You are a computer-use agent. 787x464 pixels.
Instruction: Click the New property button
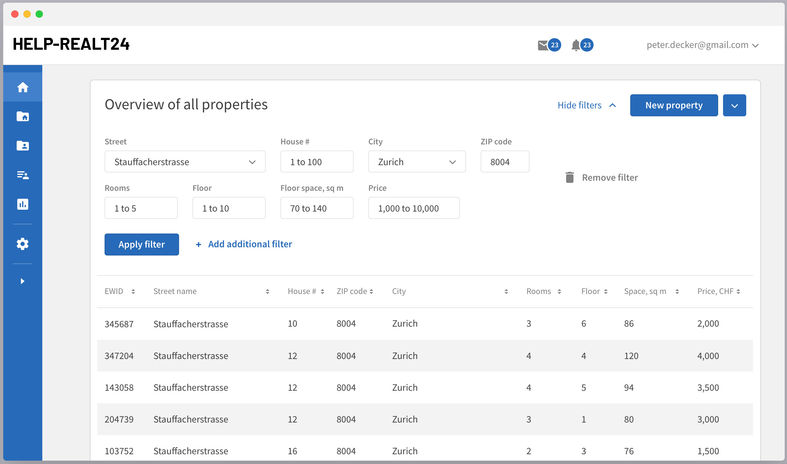[673, 105]
